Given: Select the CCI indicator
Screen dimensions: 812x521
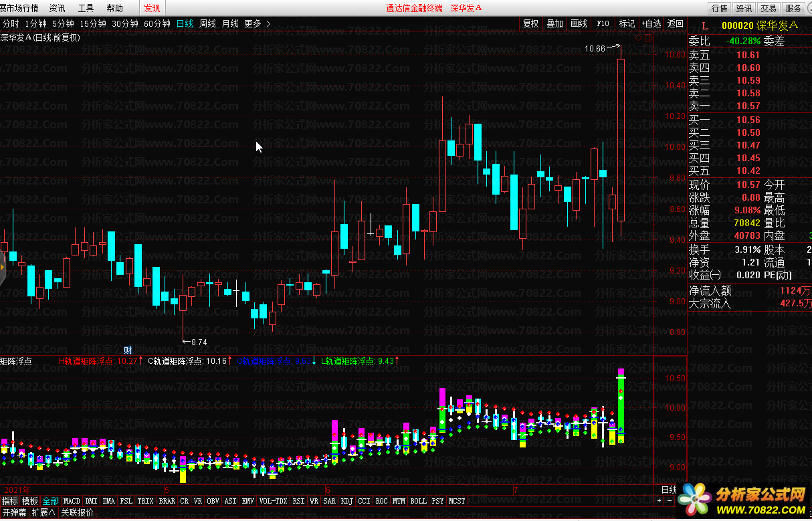Looking at the screenshot, I should coord(365,501).
